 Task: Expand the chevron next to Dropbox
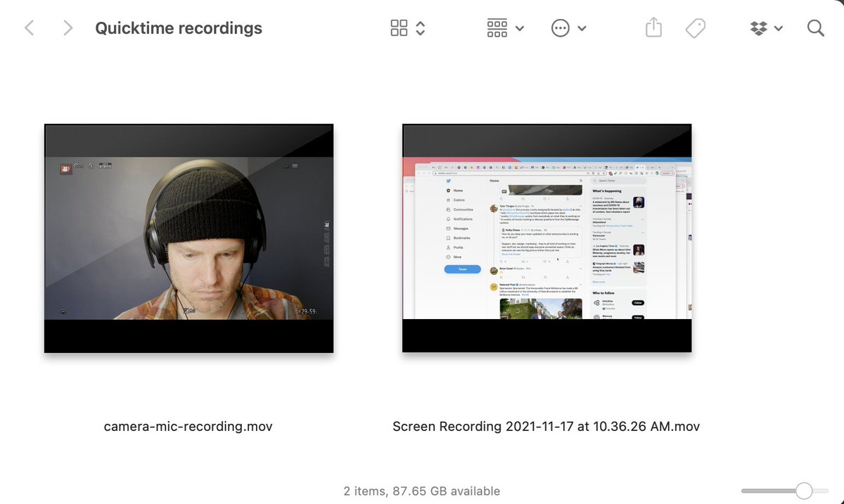pyautogui.click(x=779, y=29)
